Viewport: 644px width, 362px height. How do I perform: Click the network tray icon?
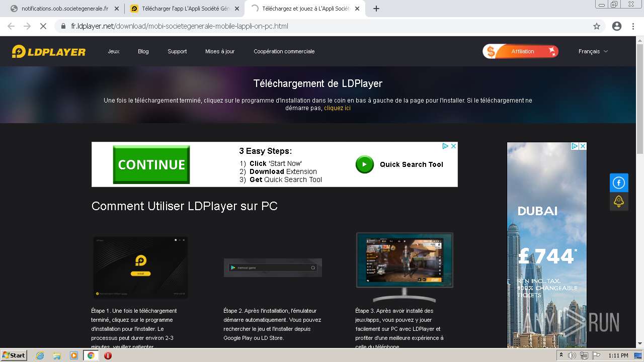coord(584,355)
